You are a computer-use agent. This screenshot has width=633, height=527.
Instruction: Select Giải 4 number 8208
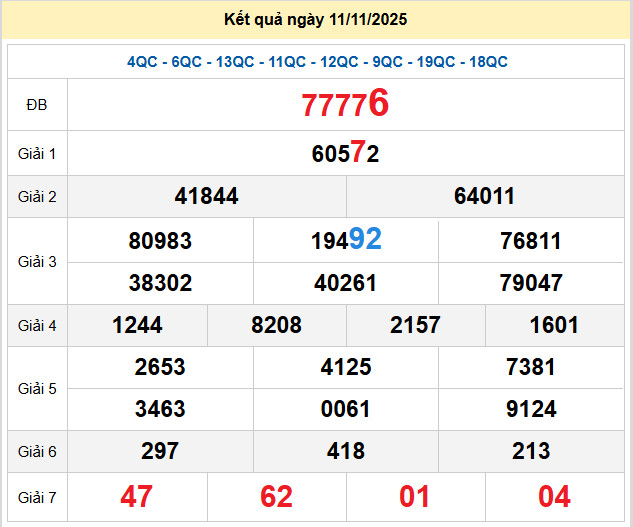[x=276, y=325]
